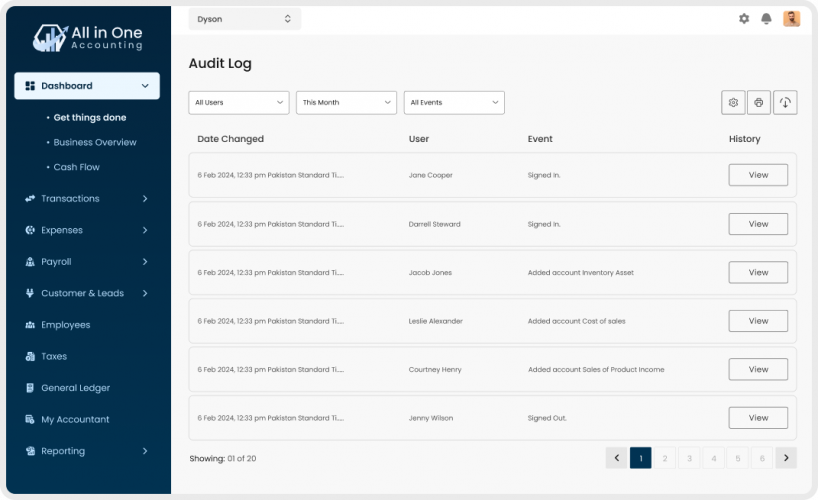Download the audit log export
This screenshot has height=500, width=818.
click(x=785, y=102)
